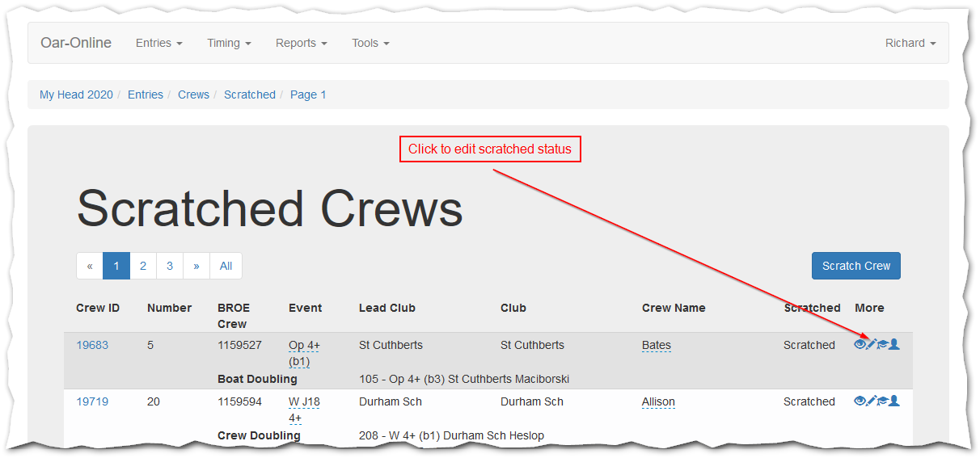980x458 pixels.
Task: Show All crews in pagination
Action: click(226, 266)
